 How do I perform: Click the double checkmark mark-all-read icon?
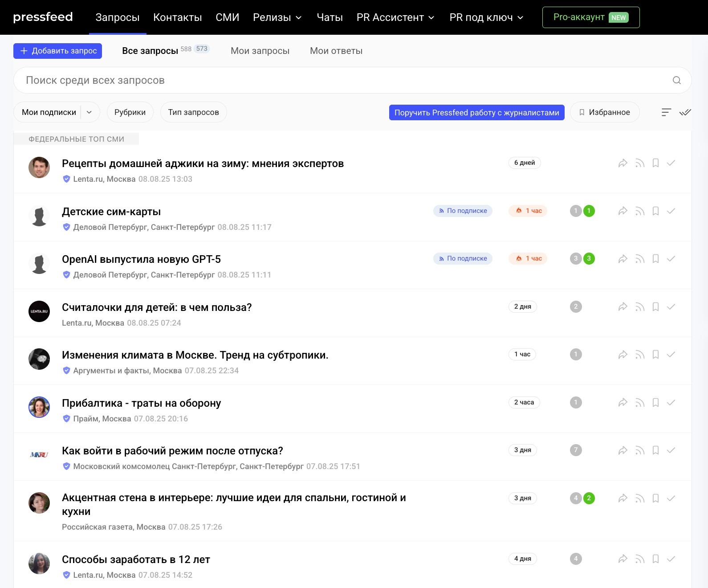pyautogui.click(x=685, y=112)
